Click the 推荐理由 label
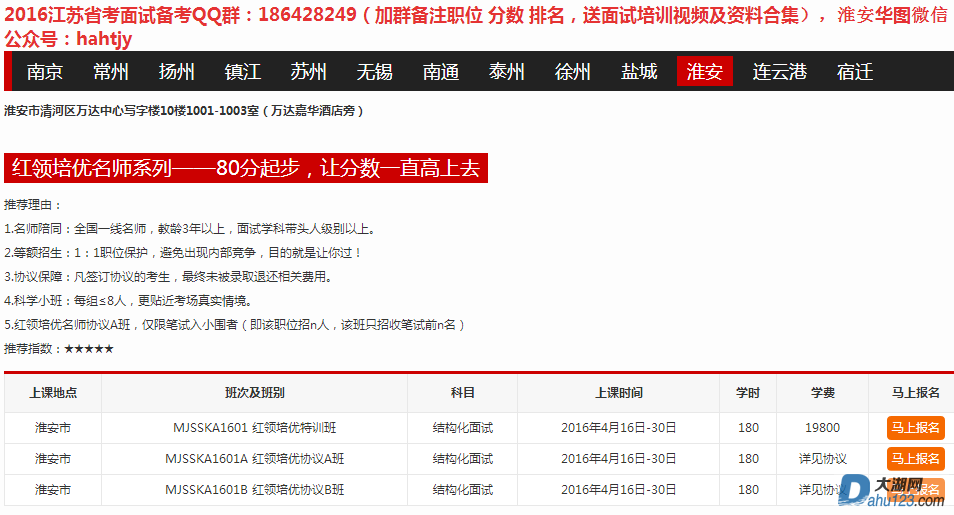This screenshot has width=954, height=515. pyautogui.click(x=33, y=205)
